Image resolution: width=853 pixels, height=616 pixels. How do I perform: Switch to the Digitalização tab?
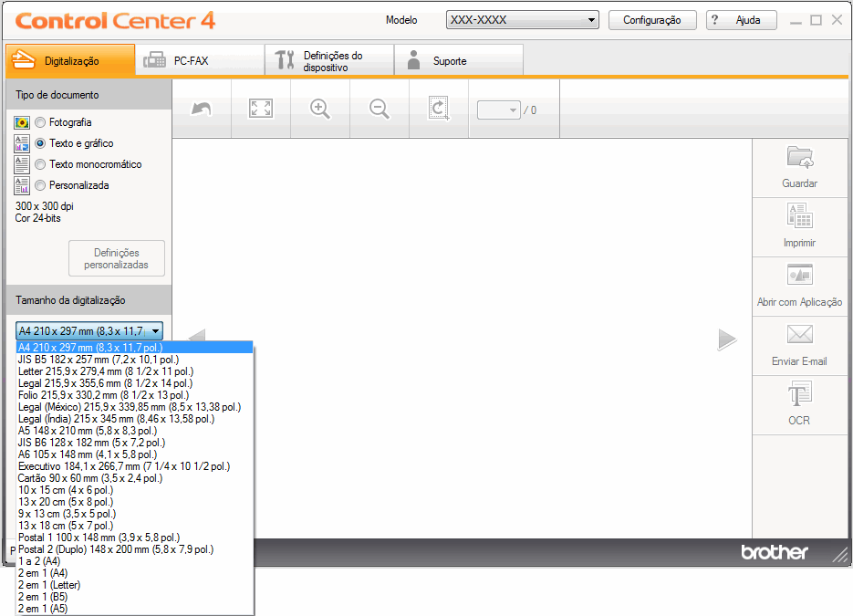70,60
